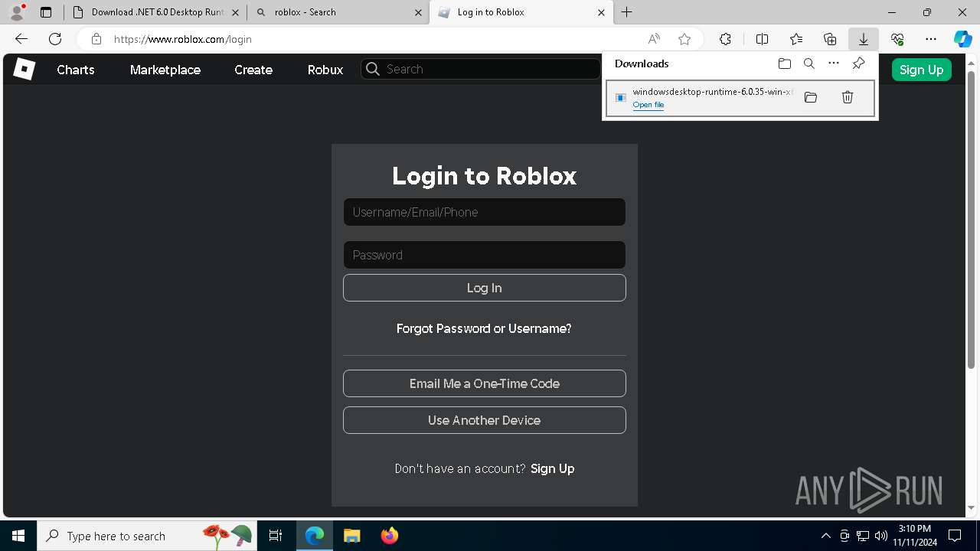
Task: Open the network icon in tray
Action: click(863, 536)
